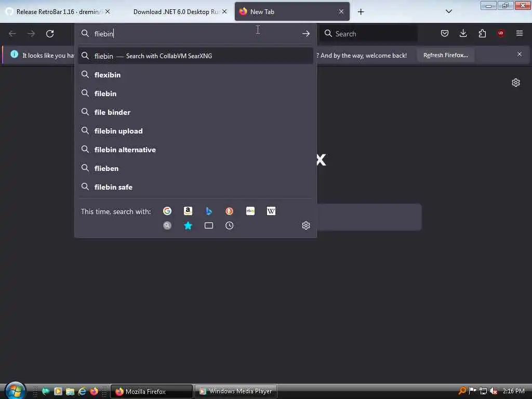
Task: Switch to the Download .NET 6.0 Desktop tab
Action: pos(177,12)
